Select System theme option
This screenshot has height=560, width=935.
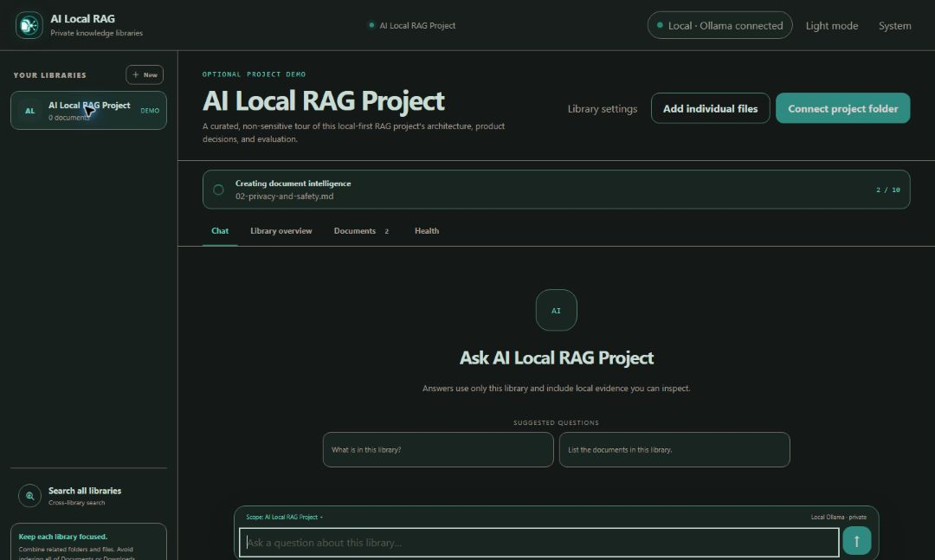(894, 26)
